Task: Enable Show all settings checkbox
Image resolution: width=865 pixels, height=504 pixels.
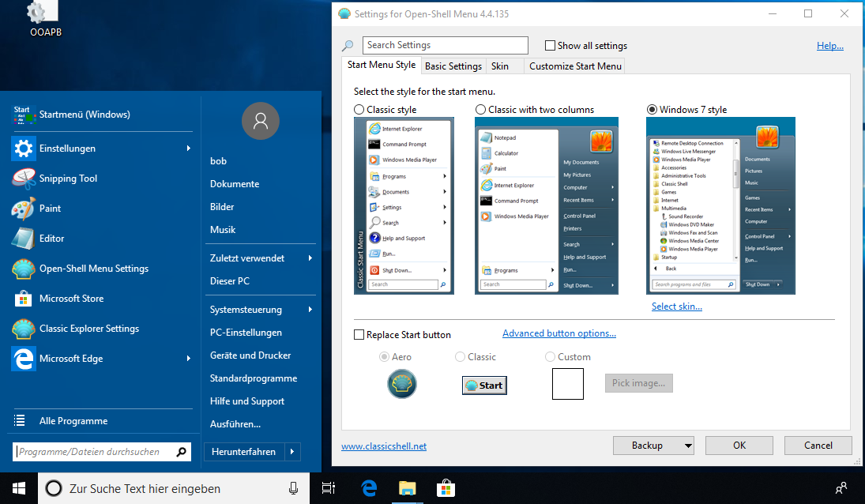Action: tap(551, 46)
